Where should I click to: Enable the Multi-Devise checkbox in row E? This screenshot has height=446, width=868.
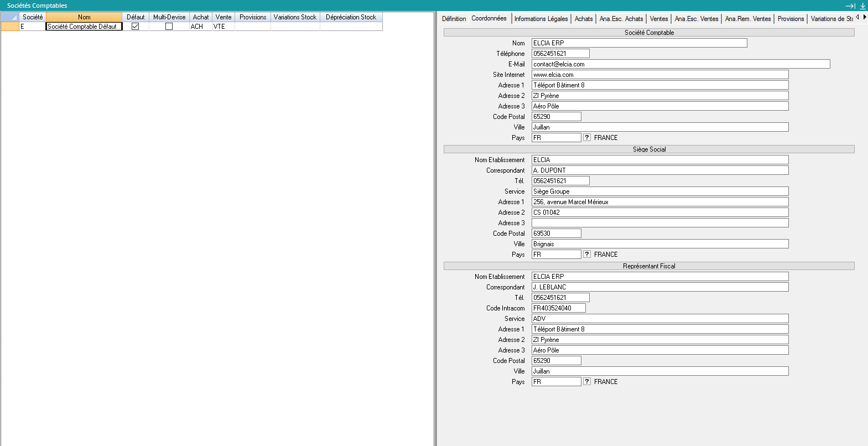[x=169, y=27]
